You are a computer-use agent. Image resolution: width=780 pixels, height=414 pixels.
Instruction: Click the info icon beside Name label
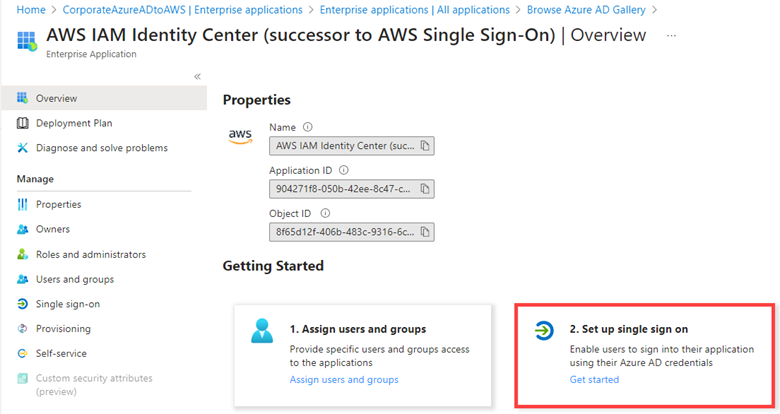tap(308, 127)
